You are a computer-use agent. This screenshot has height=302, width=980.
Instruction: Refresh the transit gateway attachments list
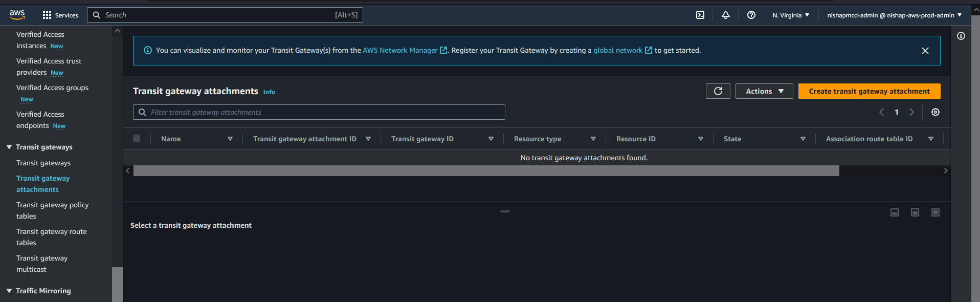pos(718,91)
